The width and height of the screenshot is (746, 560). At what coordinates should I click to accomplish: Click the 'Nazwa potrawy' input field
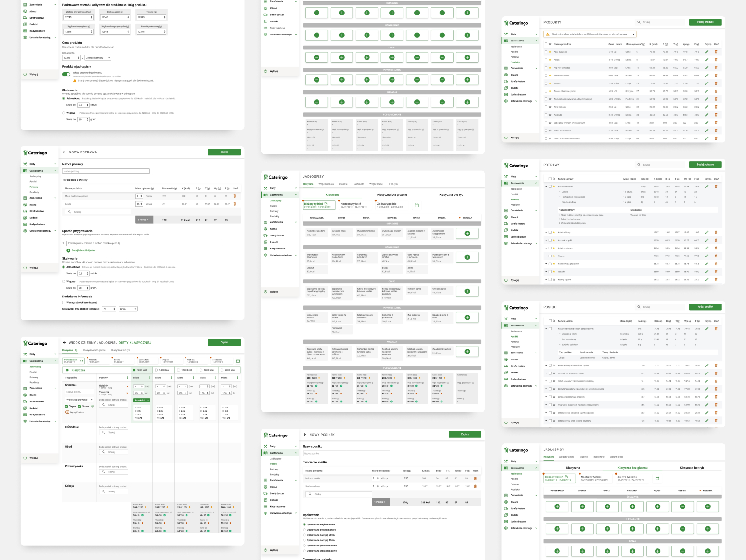click(x=106, y=171)
